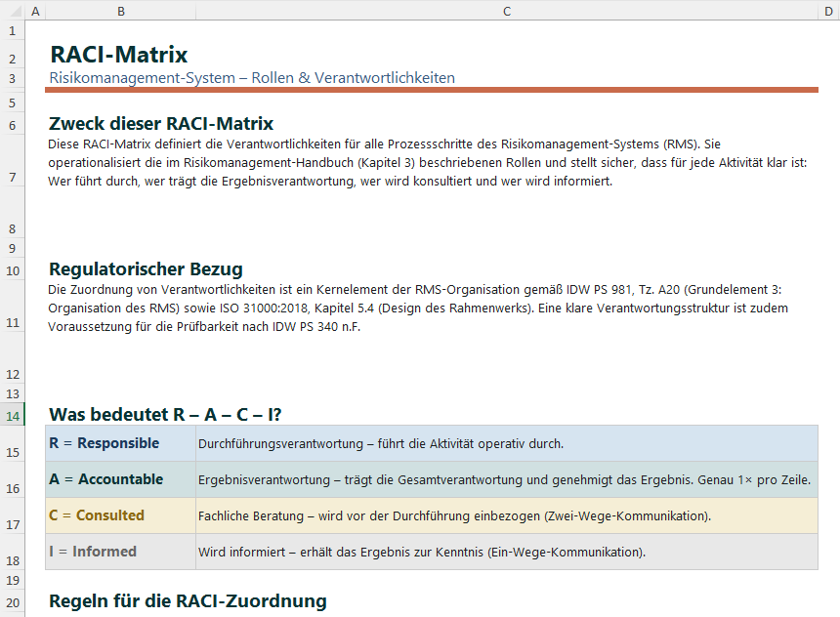Image resolution: width=840 pixels, height=617 pixels.
Task: Select the I = Informed cell
Action: pyautogui.click(x=120, y=551)
